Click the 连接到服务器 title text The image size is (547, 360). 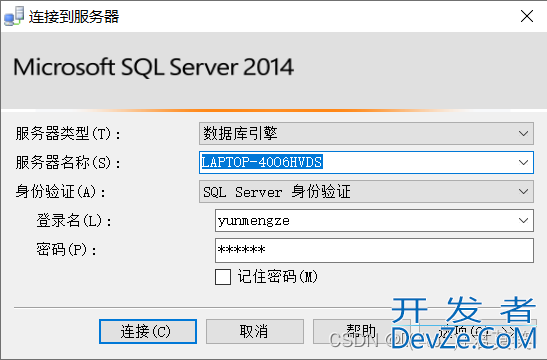[x=74, y=16]
